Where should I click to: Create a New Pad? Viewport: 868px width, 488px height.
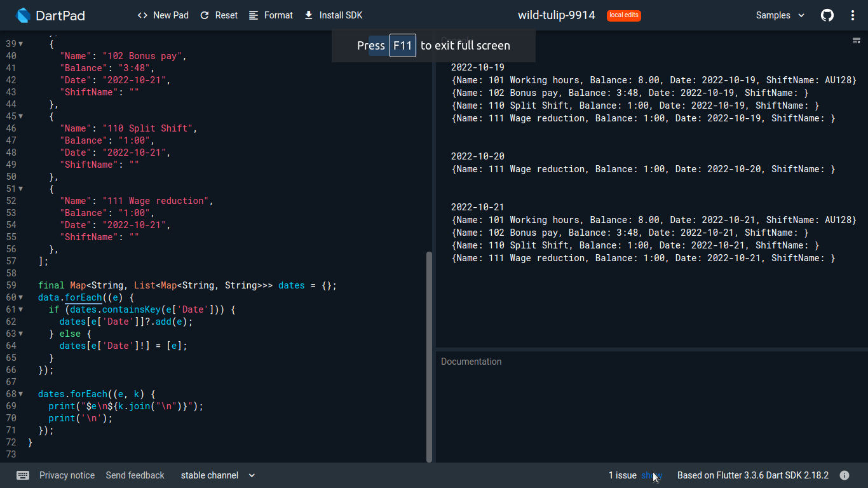(x=163, y=15)
